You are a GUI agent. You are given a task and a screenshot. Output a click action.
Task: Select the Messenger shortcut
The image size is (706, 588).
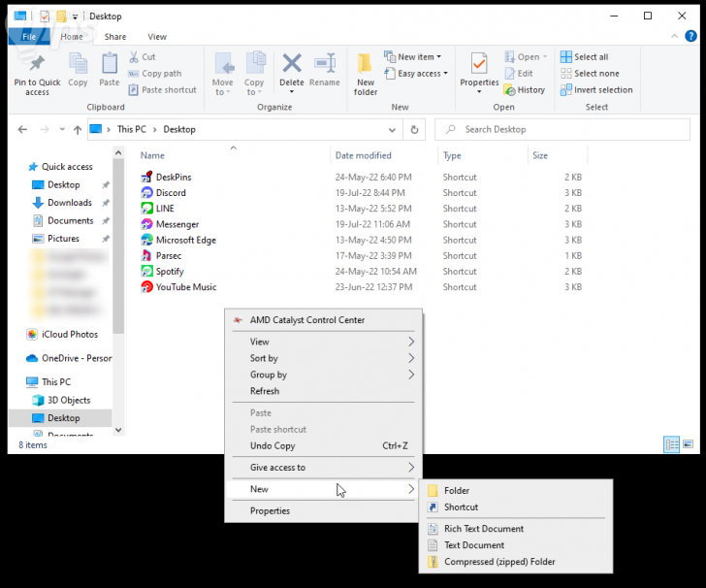pyautogui.click(x=177, y=224)
